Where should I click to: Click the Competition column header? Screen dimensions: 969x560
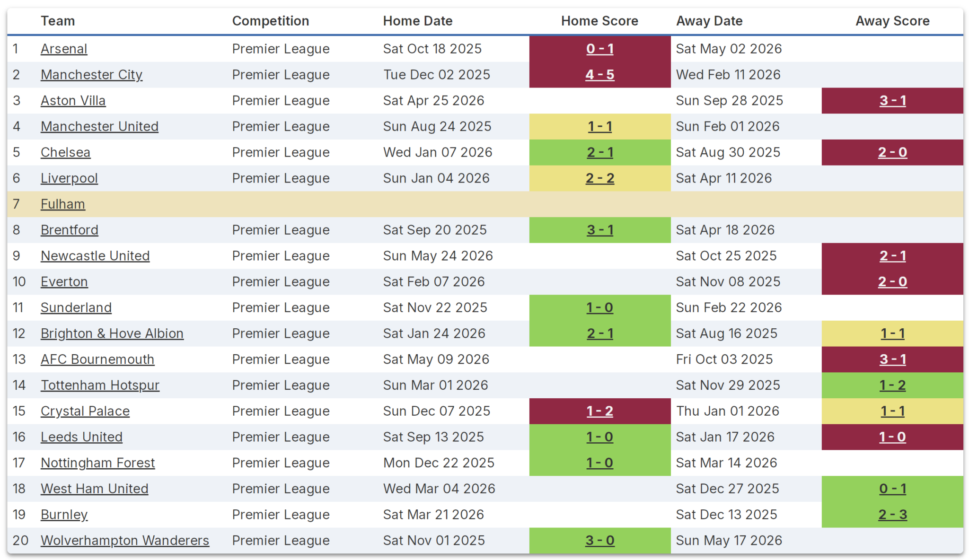pyautogui.click(x=271, y=21)
